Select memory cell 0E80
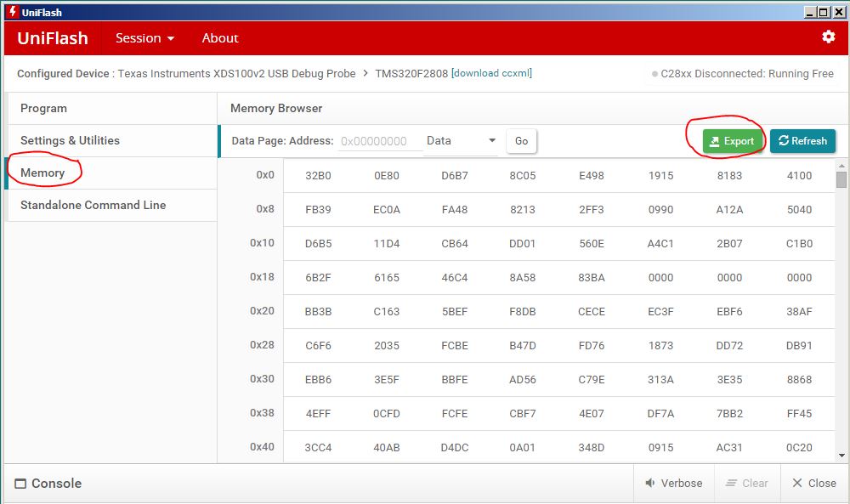850x504 pixels. tap(387, 176)
